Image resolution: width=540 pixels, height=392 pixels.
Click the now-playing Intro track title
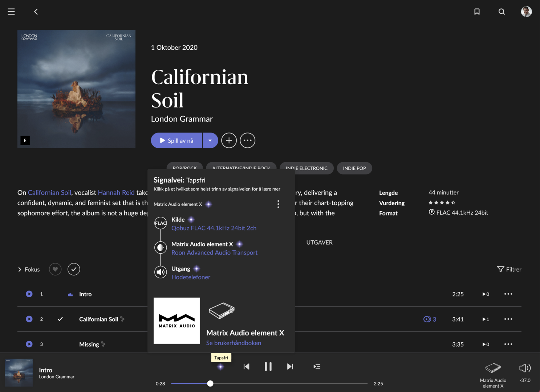point(46,370)
